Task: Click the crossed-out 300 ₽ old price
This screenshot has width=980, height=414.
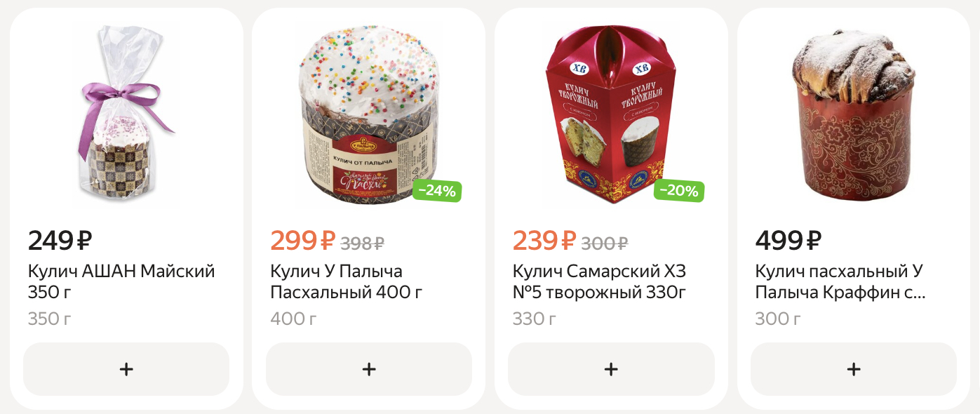Action: 605,243
